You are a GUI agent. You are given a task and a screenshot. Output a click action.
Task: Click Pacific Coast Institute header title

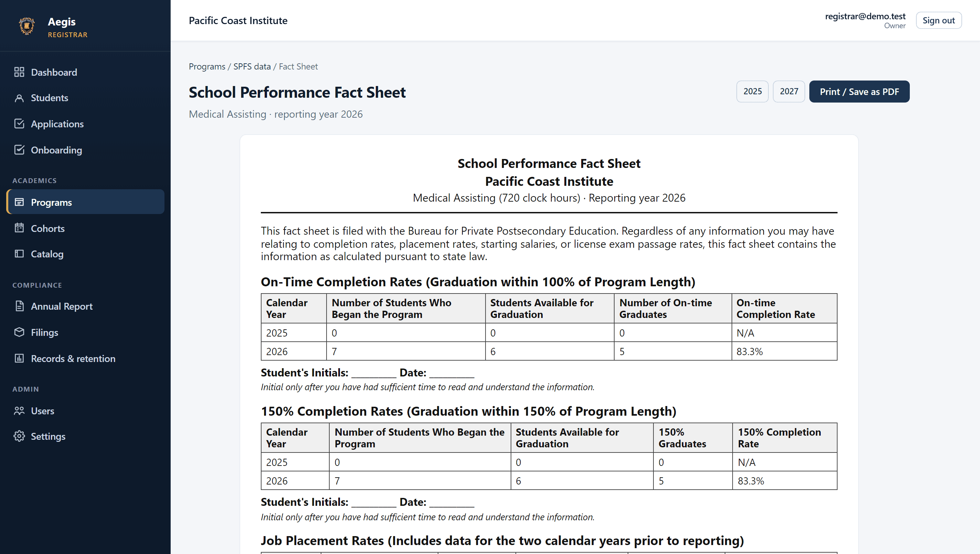tap(238, 21)
